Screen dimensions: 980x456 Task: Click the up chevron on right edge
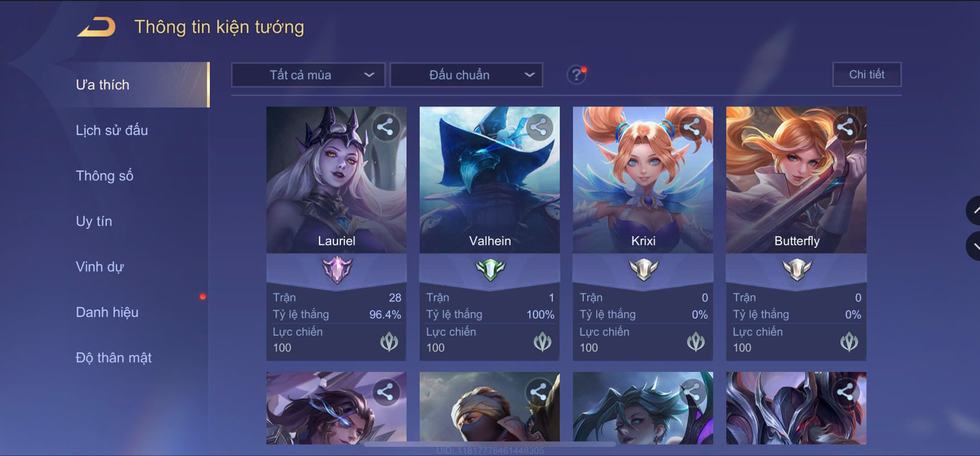(974, 211)
